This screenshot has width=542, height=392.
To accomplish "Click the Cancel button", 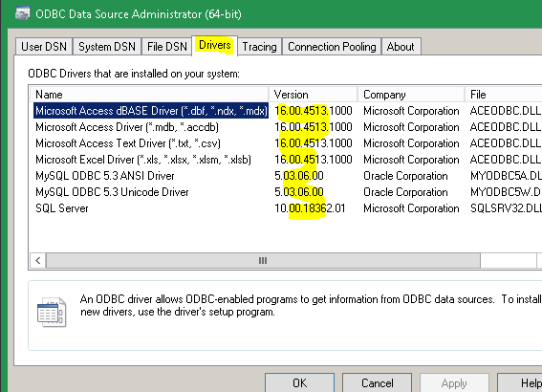I will [378, 383].
